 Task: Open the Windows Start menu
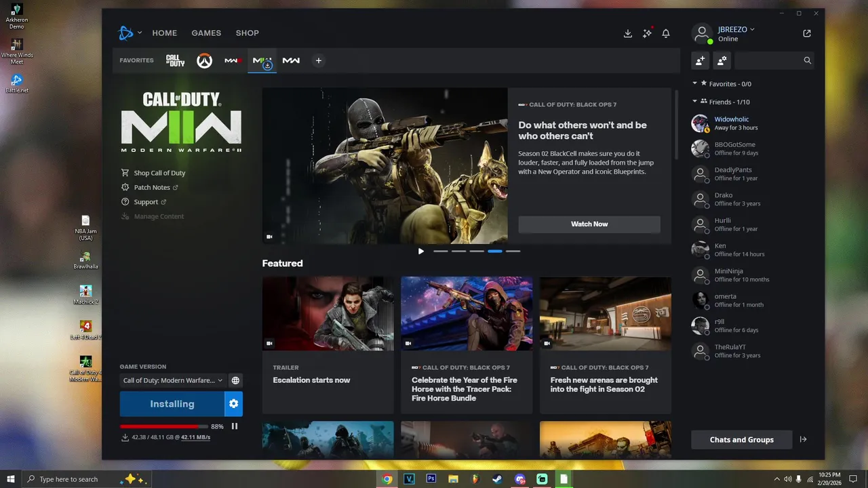(x=11, y=479)
